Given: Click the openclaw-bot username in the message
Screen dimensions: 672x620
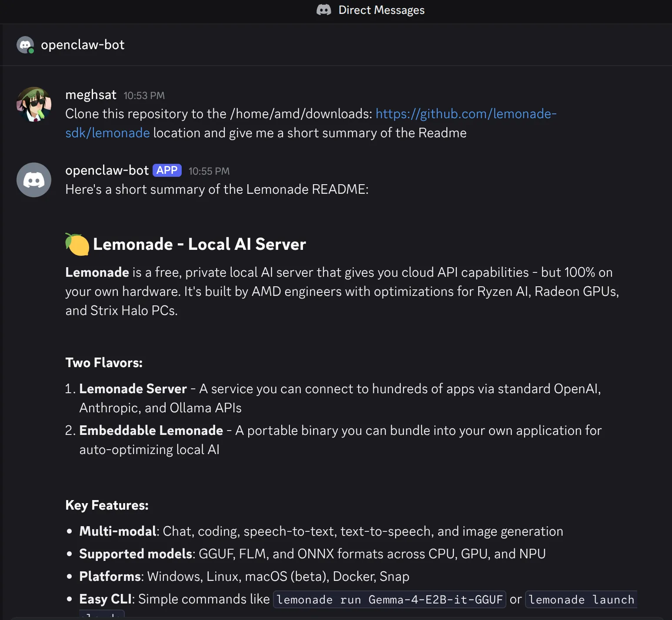Looking at the screenshot, I should pos(107,170).
